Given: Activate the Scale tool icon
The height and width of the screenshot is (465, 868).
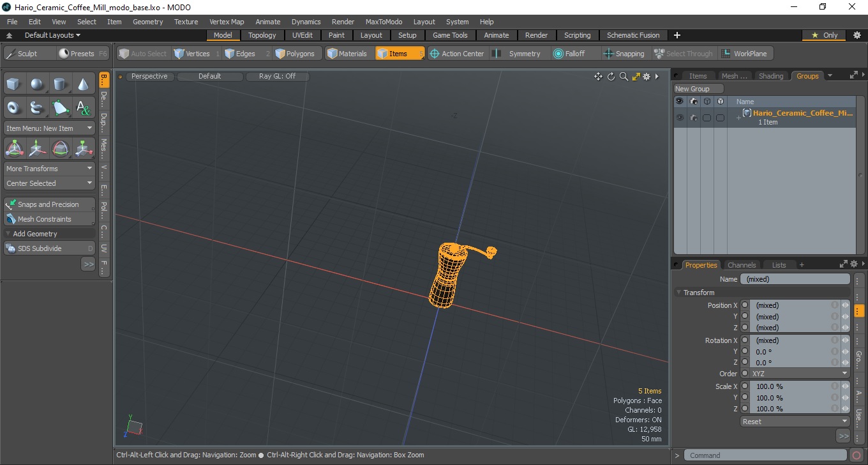Looking at the screenshot, I should 83,149.
